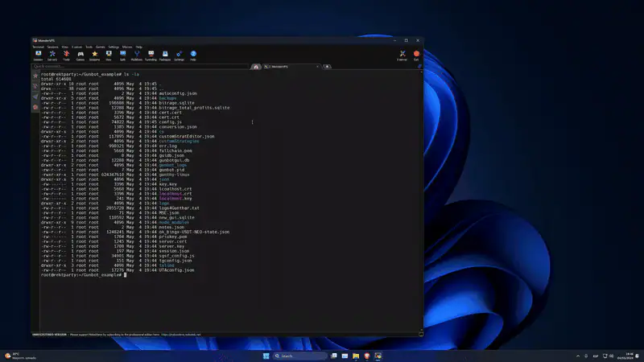The width and height of the screenshot is (644, 362).
Task: Open File Explorer from taskbar
Action: tap(356, 356)
